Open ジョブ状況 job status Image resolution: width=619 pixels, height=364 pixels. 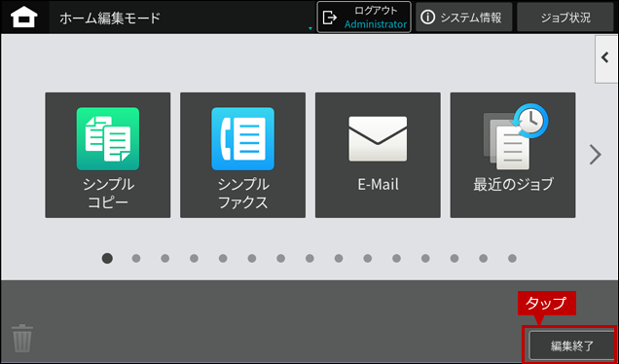(565, 17)
